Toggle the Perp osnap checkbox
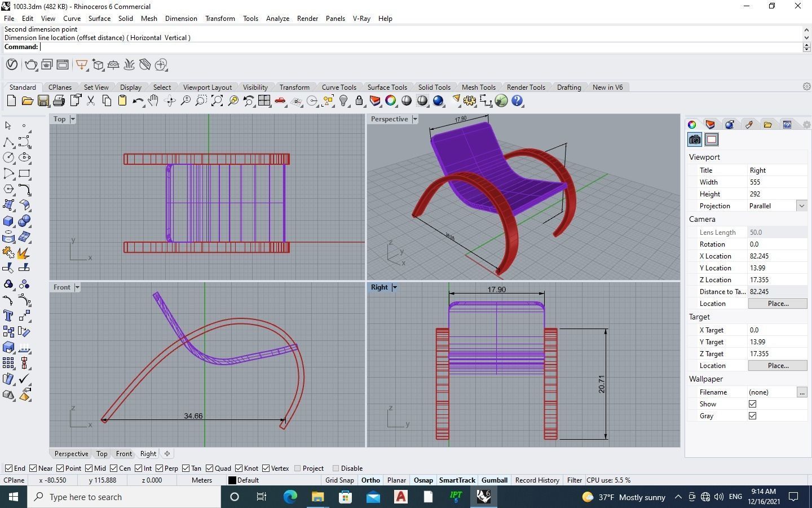 [160, 468]
